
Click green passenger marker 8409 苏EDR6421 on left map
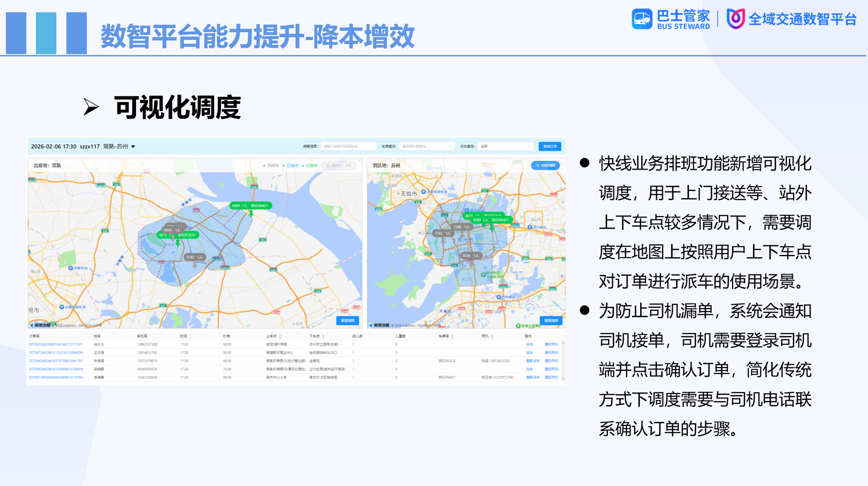pyautogui.click(x=251, y=206)
